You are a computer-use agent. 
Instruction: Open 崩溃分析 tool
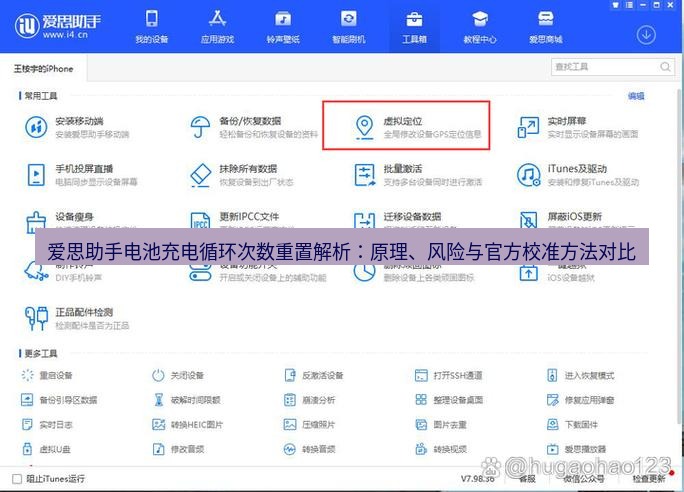309,400
